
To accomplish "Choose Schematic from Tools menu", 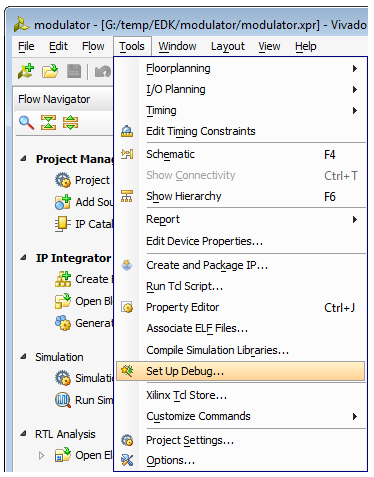I will point(240,154).
